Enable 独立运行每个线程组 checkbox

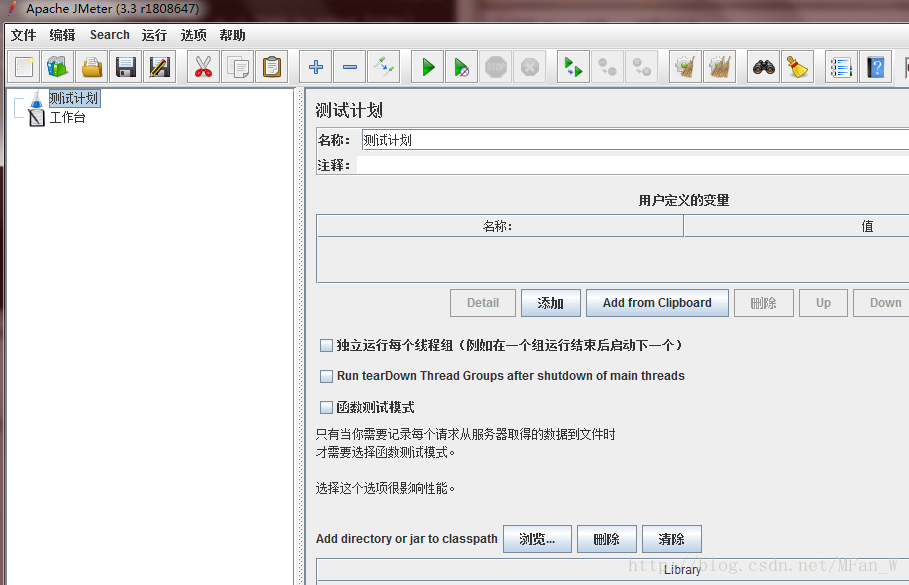(x=326, y=346)
